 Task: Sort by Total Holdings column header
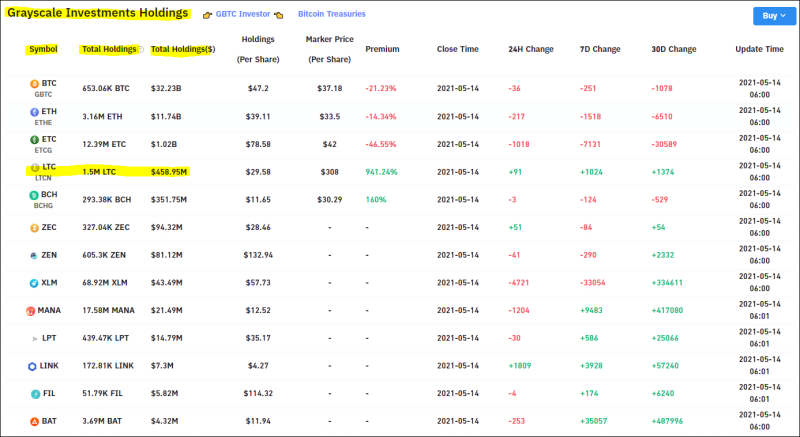click(109, 49)
